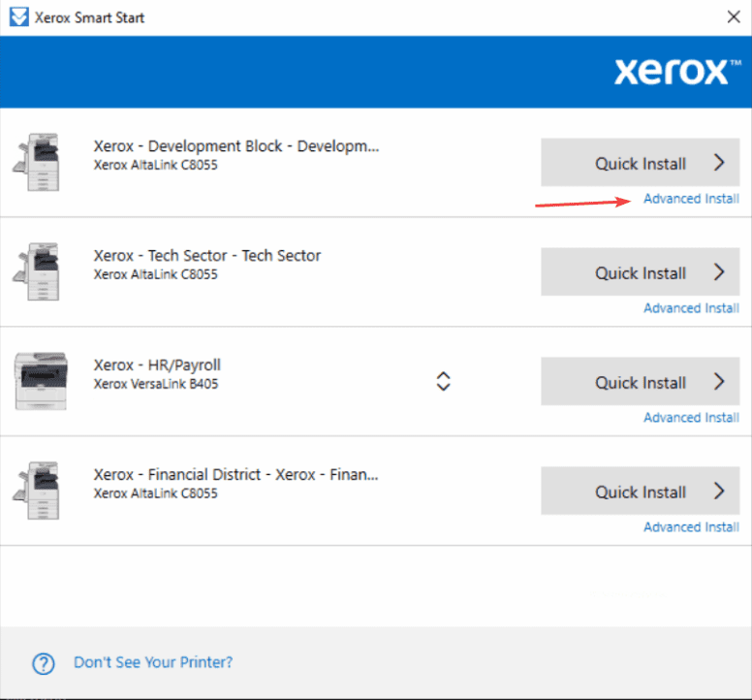Viewport: 752px width, 700px height.
Task: Open Advanced Install for Tech Sector
Action: 691,308
